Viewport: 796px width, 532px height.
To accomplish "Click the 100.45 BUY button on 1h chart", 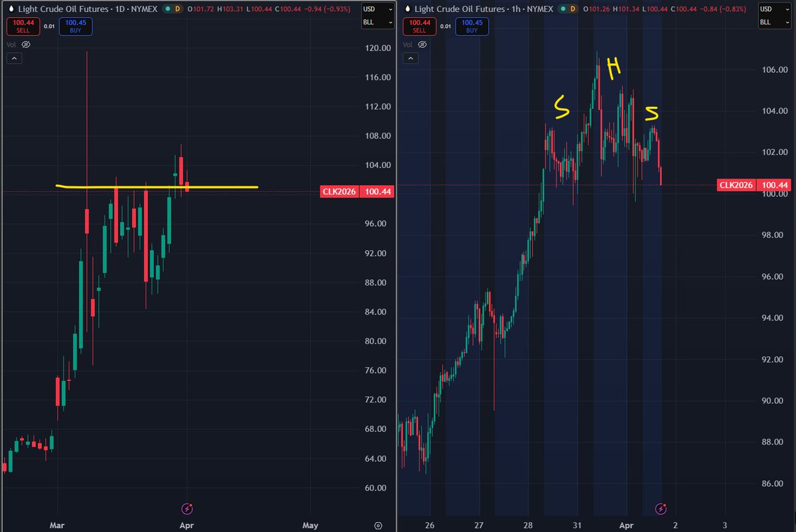I will 472,26.
